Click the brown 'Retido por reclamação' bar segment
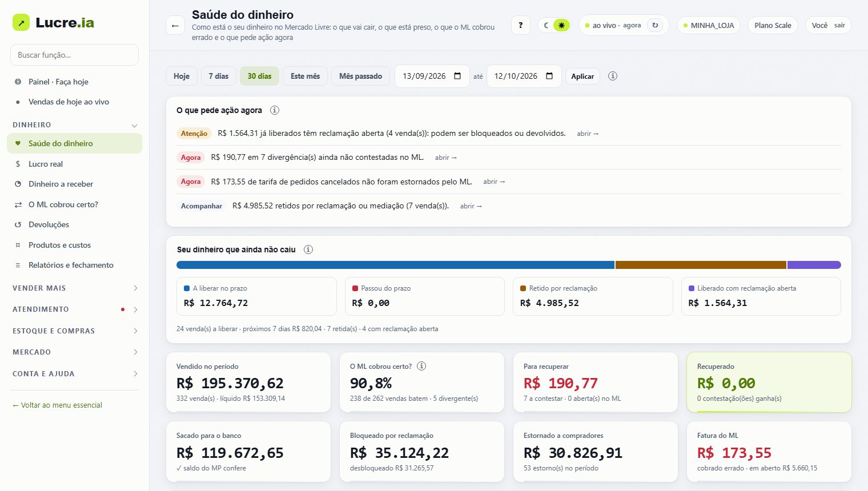Screen dimensions: 868x491 pyautogui.click(x=701, y=265)
